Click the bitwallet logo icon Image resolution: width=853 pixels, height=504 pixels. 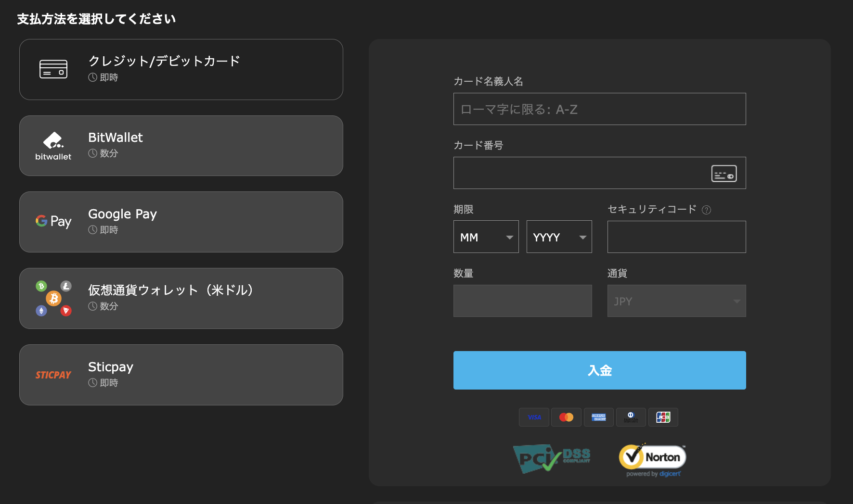pyautogui.click(x=53, y=146)
